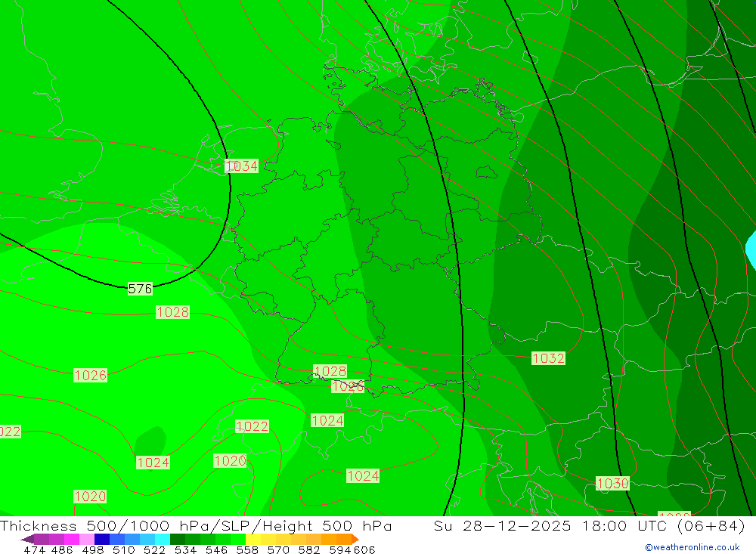The image size is (756, 554).
Task: Pick the cyan legend swatch
Action: coord(163,539)
